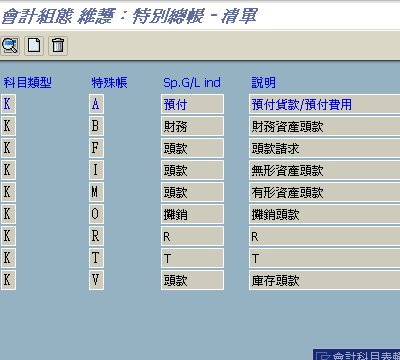Click the Details magnifier icon in toolbar
The width and height of the screenshot is (400, 360).
[x=9, y=45]
